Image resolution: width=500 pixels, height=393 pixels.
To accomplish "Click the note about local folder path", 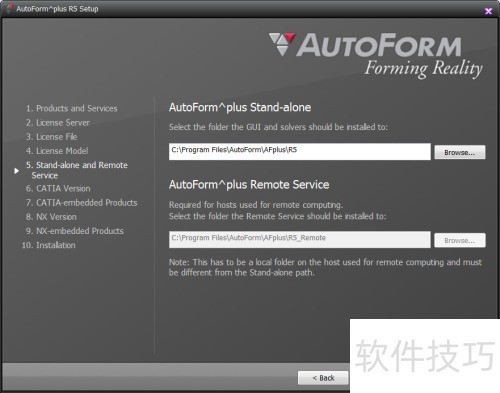I will click(x=325, y=267).
